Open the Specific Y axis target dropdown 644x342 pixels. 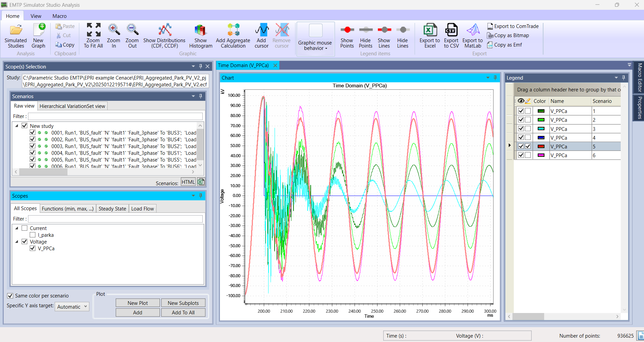[x=72, y=307]
